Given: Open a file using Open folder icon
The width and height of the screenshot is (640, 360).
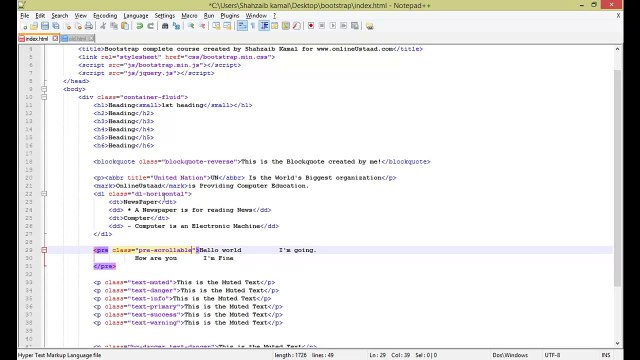Looking at the screenshot, I should (34, 26).
